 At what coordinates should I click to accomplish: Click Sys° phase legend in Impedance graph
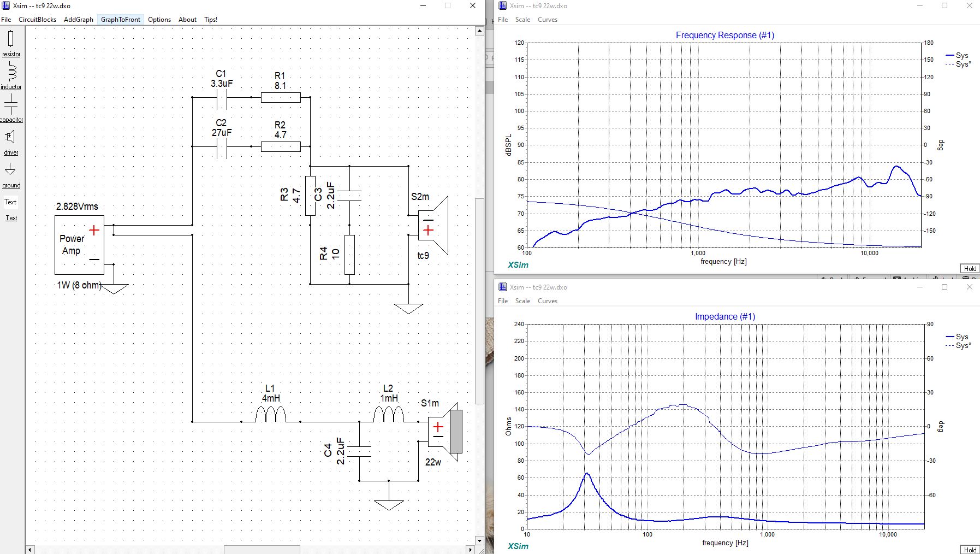coord(958,346)
